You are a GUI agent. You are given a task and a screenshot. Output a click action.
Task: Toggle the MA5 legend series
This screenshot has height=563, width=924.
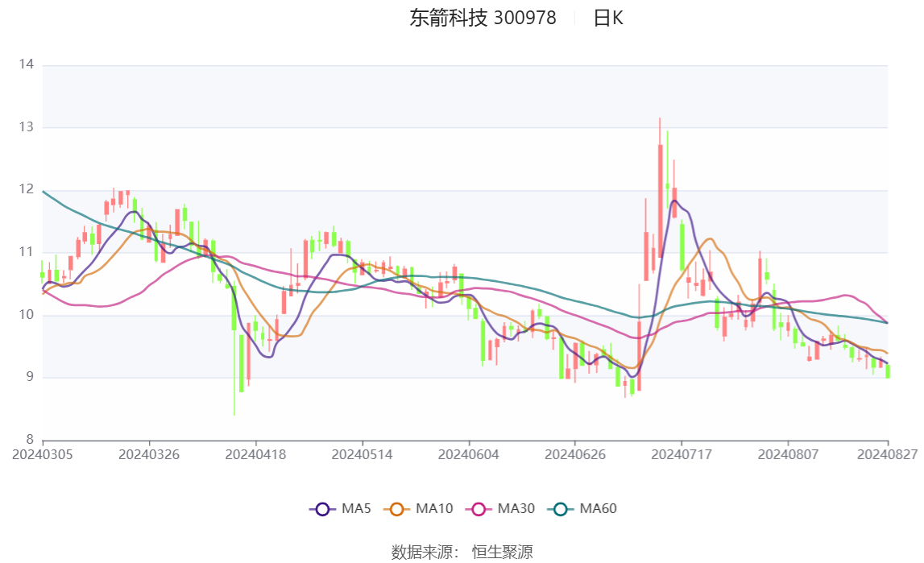340,509
